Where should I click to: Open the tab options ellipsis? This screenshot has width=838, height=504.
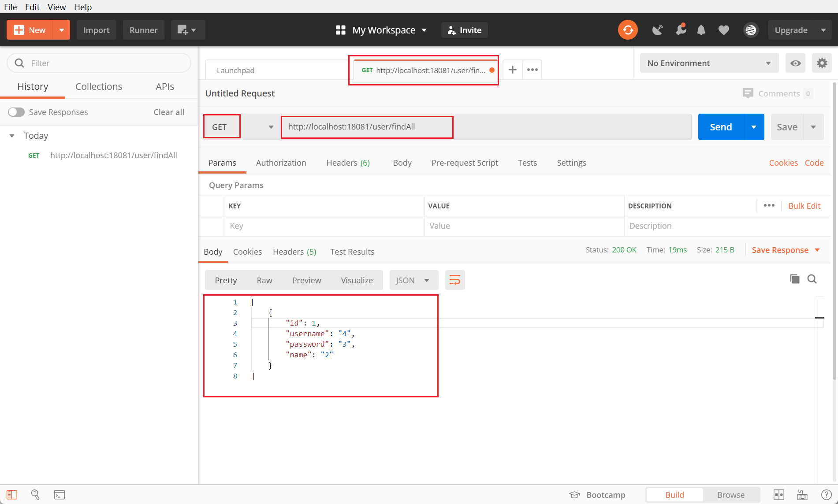click(x=532, y=70)
